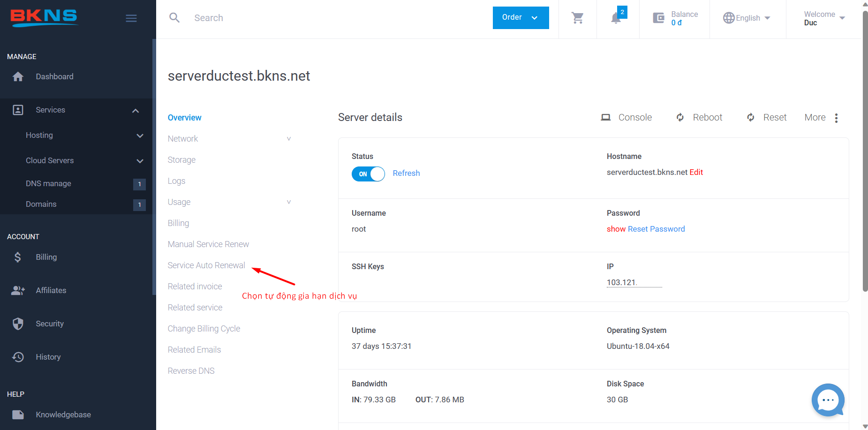Image resolution: width=868 pixels, height=430 pixels.
Task: Open Service Auto Renewal
Action: tap(206, 265)
